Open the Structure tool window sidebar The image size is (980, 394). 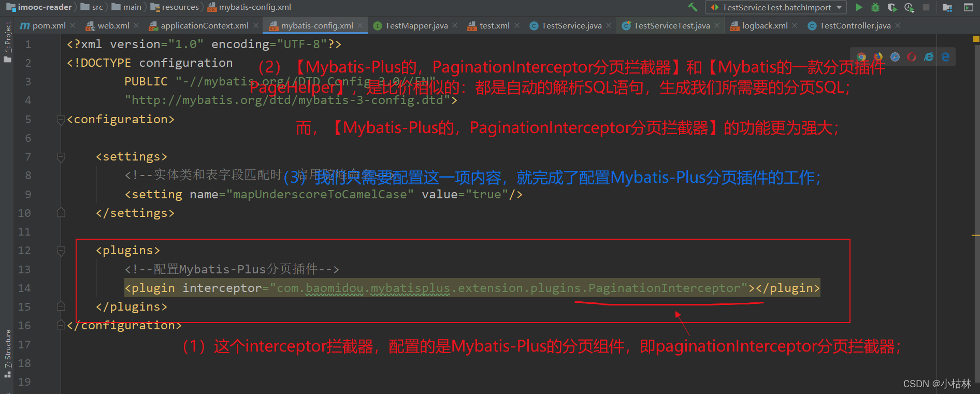coord(7,354)
